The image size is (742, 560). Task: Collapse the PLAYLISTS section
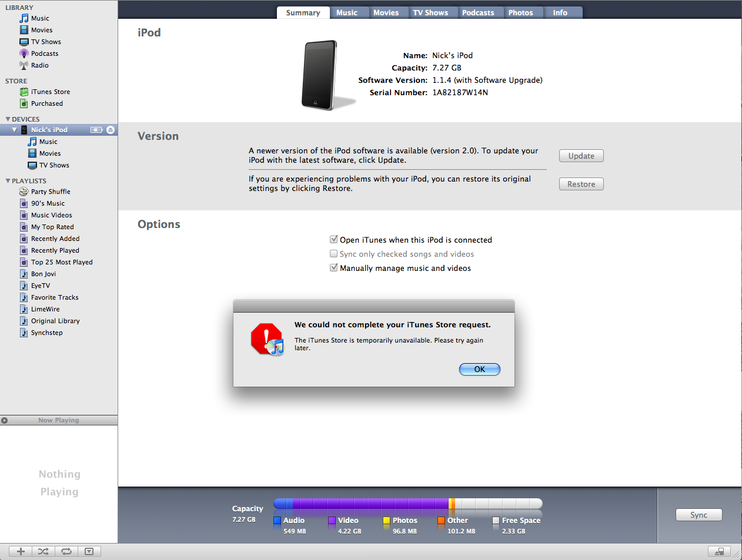pyautogui.click(x=8, y=181)
